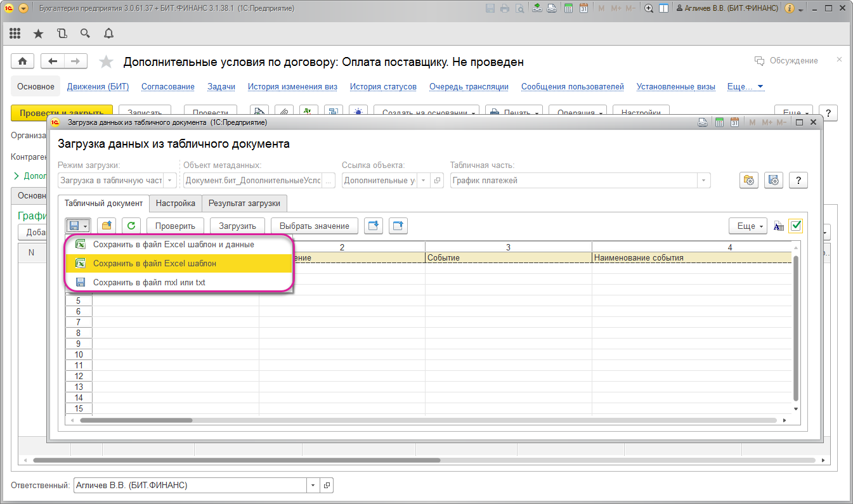Toggle the green checkmark box in the loader toolbar
The width and height of the screenshot is (853, 504).
coord(796,226)
